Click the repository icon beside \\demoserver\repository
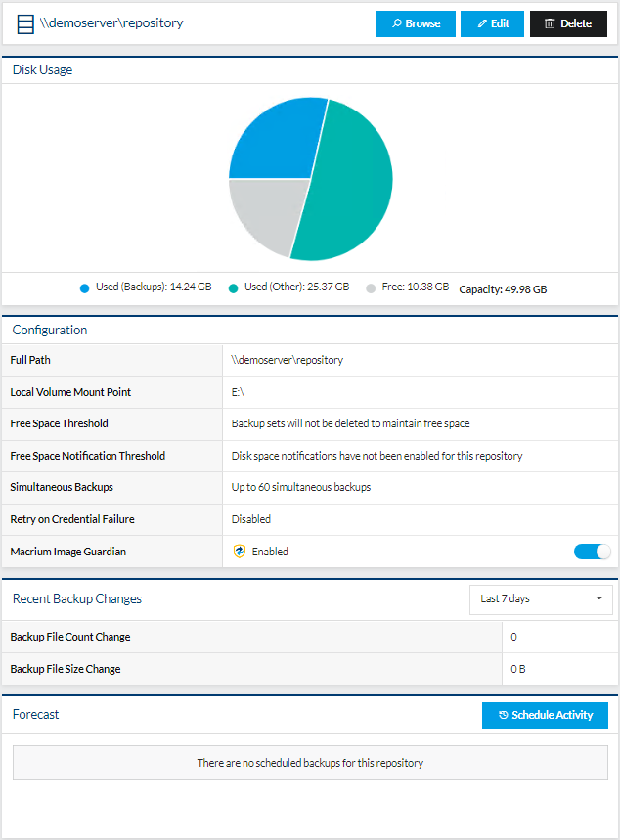 (25, 24)
